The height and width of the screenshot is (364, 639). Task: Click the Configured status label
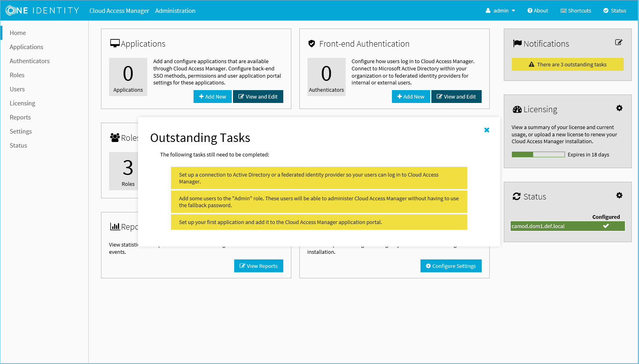point(606,217)
